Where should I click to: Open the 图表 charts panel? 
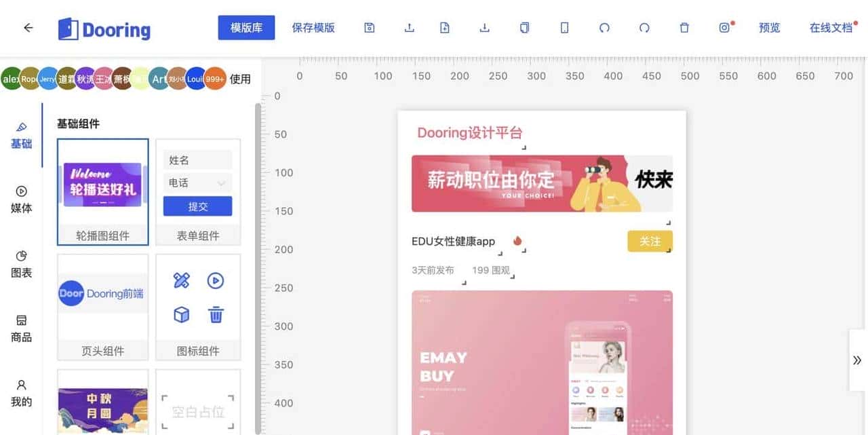click(x=21, y=265)
